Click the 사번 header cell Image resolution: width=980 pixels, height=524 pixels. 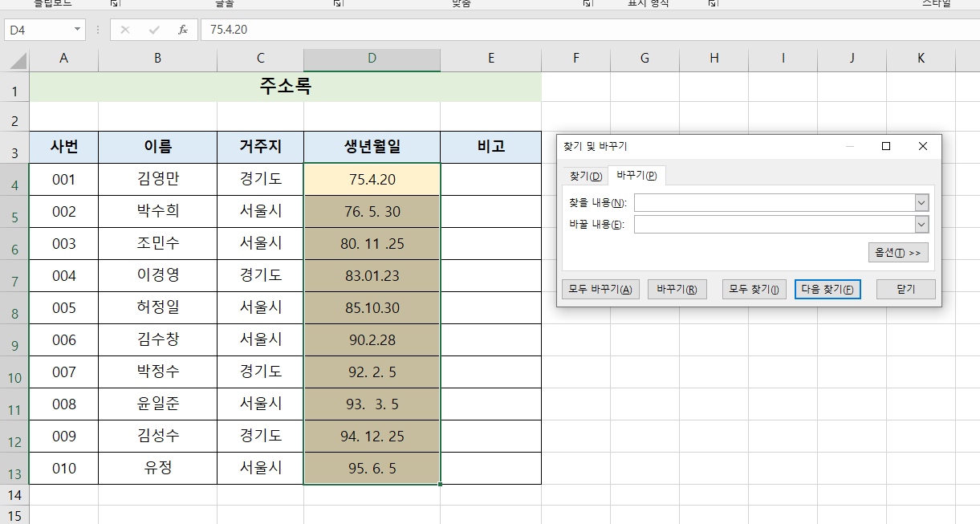coord(63,147)
